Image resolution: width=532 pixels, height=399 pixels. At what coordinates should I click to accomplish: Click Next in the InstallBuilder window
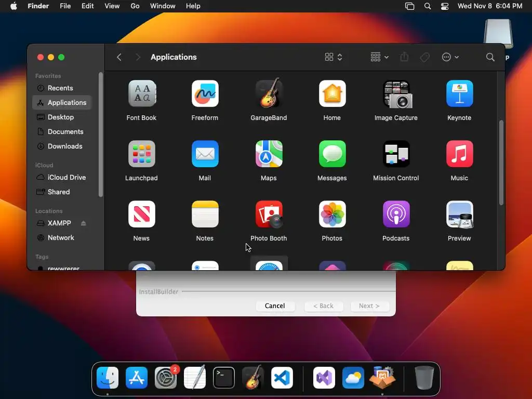click(x=369, y=305)
